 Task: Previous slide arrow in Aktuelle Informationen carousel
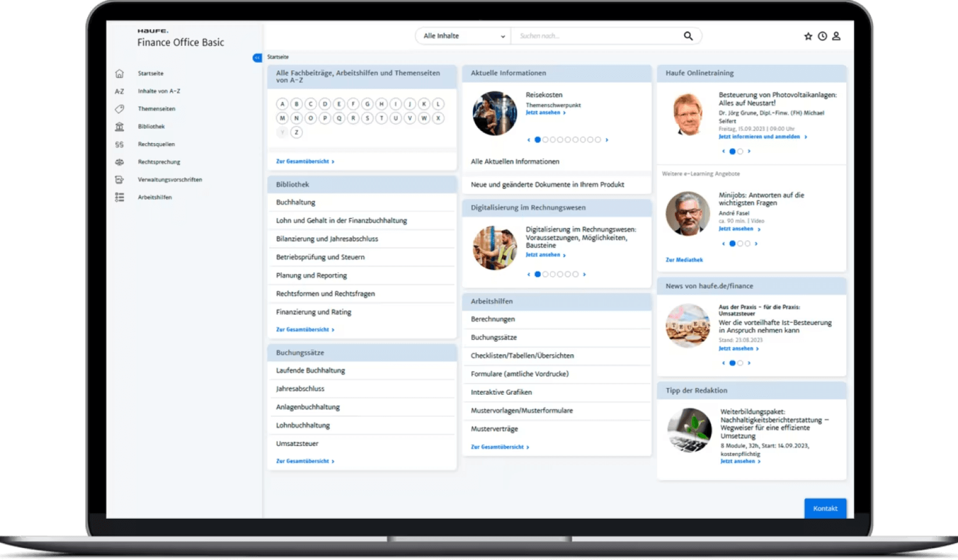pos(529,140)
